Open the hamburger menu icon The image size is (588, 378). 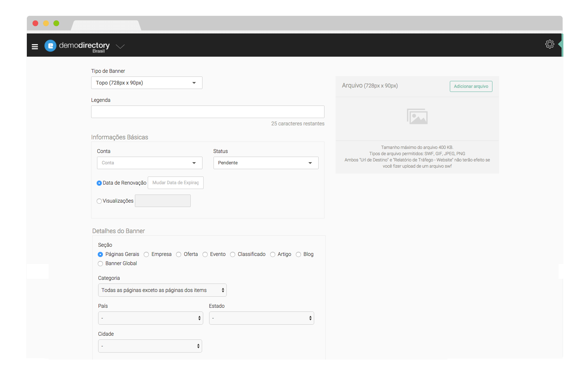35,47
